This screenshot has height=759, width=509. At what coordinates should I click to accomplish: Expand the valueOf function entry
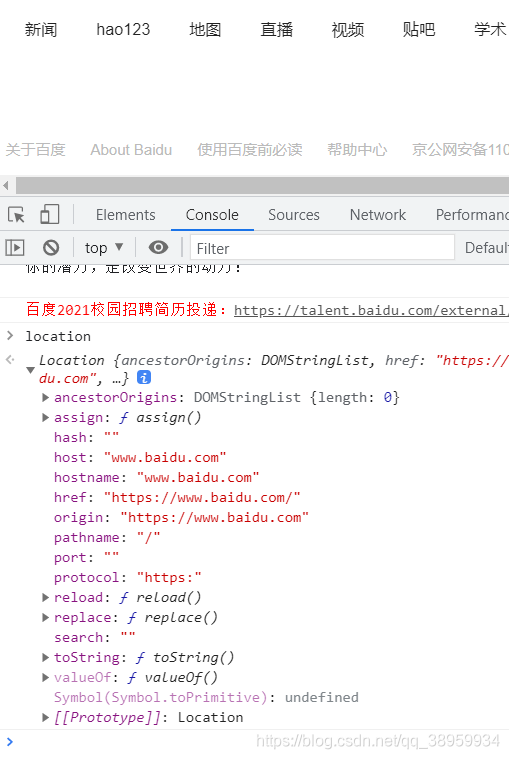[45, 677]
